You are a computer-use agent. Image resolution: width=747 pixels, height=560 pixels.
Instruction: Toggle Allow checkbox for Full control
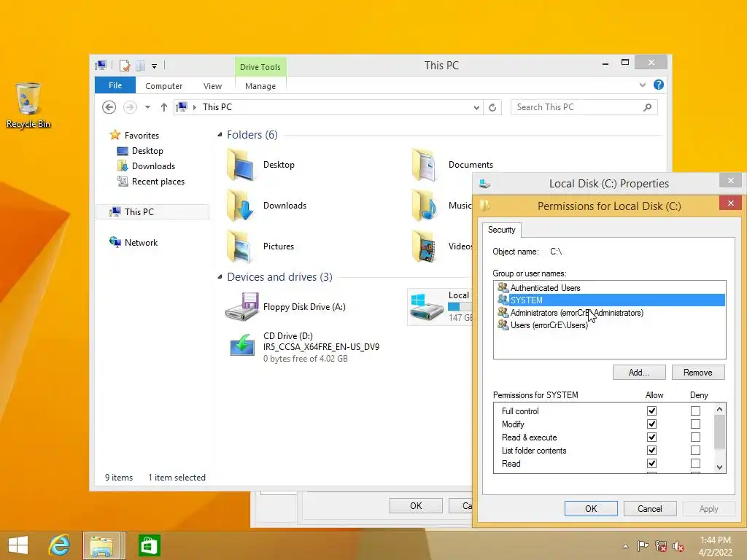[x=651, y=411]
